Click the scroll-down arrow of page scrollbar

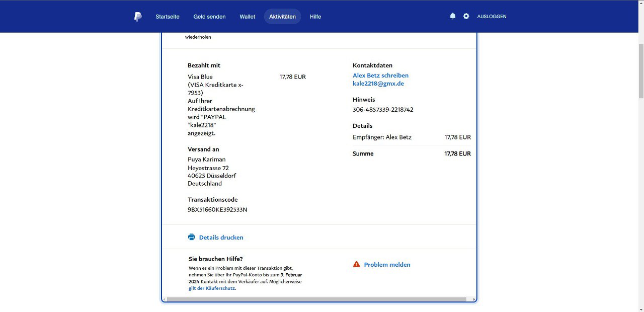[x=640, y=308]
